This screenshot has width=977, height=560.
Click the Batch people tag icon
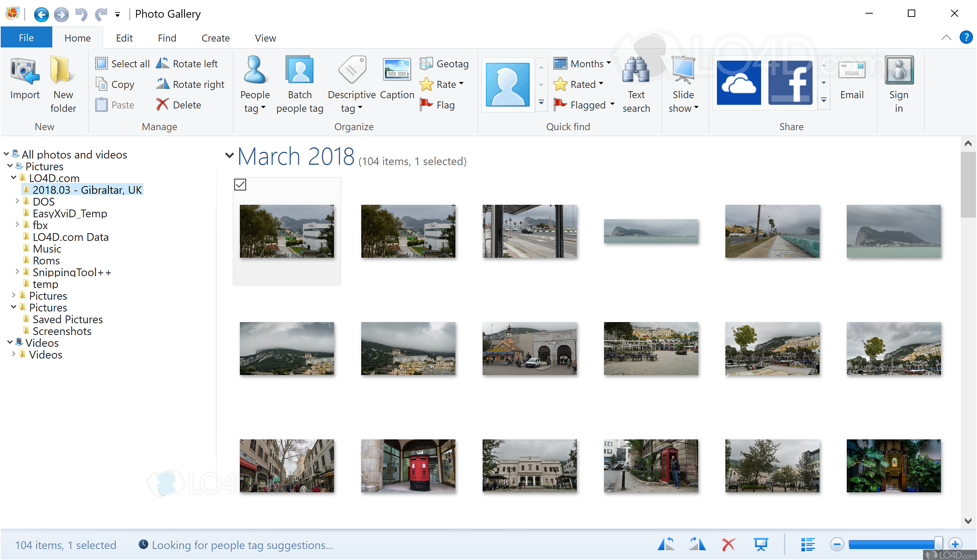click(300, 70)
